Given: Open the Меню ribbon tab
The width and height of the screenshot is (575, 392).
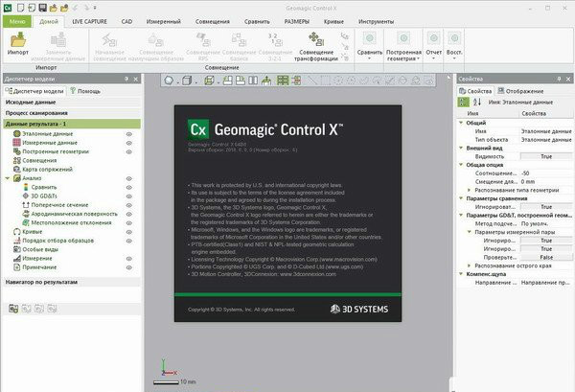Looking at the screenshot, I should coord(17,21).
